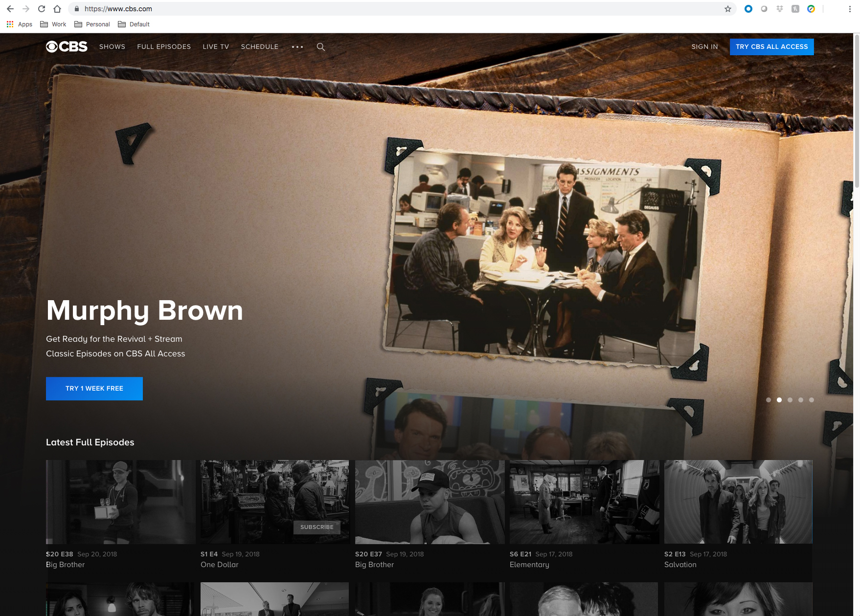Screen dimensions: 860x616
Task: Click 'Sep 19, 2018' date under One Dollar
Action: 241,554
